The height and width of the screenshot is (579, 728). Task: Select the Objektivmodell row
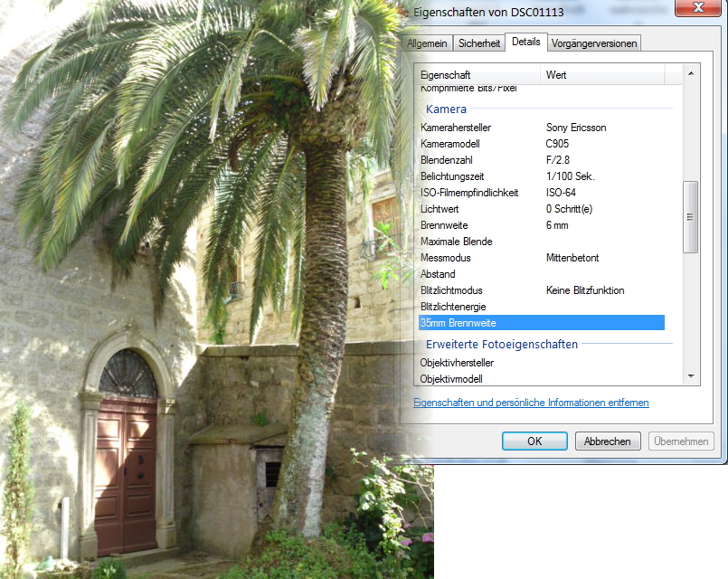[x=542, y=378]
